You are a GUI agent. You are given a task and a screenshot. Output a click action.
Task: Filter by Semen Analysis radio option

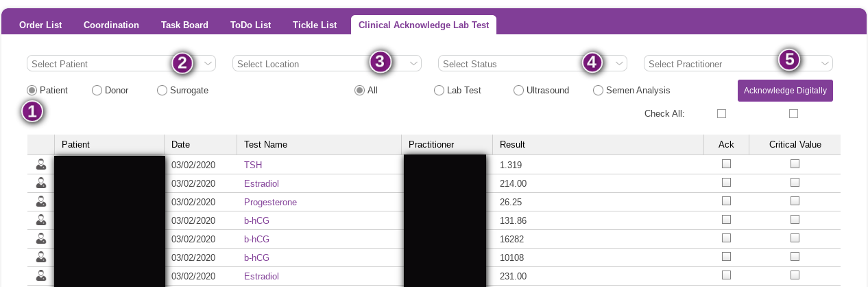coord(598,90)
